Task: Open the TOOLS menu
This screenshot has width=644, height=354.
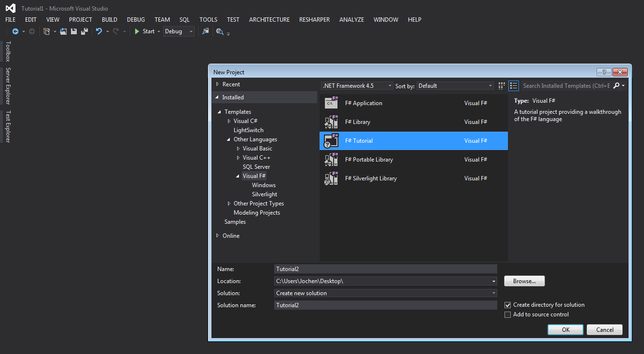Action: point(209,20)
